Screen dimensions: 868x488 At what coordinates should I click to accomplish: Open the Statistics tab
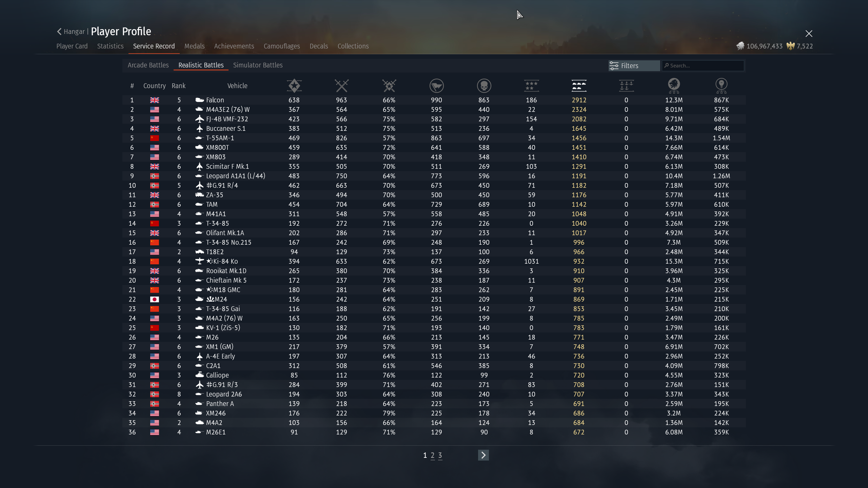(x=110, y=46)
